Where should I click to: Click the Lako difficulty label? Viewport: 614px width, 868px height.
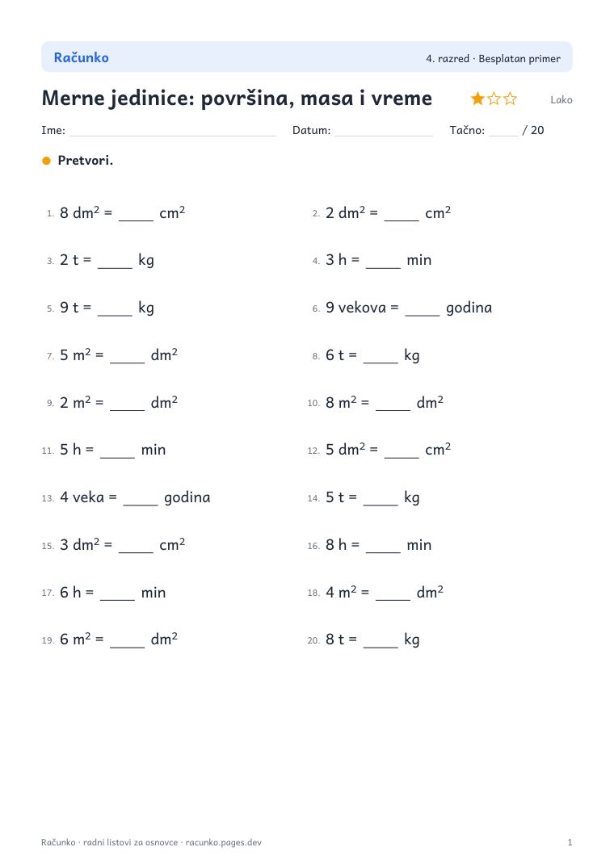[561, 100]
